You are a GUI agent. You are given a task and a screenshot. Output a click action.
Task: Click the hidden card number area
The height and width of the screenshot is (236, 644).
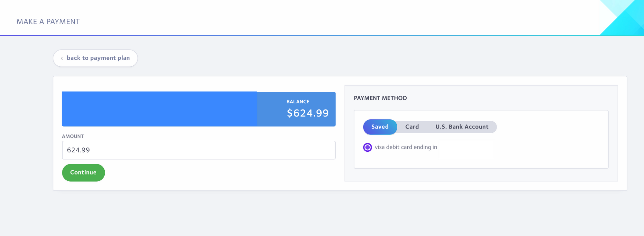tap(466, 148)
